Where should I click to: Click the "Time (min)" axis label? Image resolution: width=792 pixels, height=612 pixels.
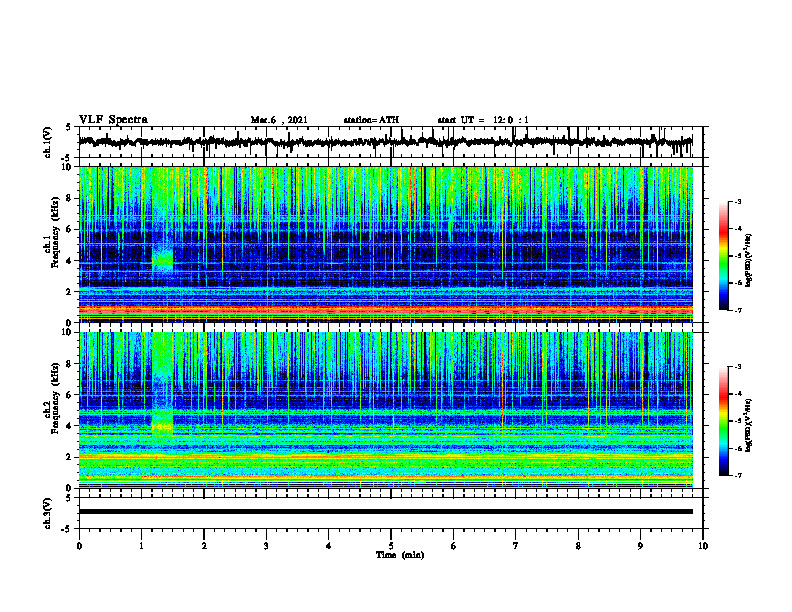pyautogui.click(x=400, y=555)
